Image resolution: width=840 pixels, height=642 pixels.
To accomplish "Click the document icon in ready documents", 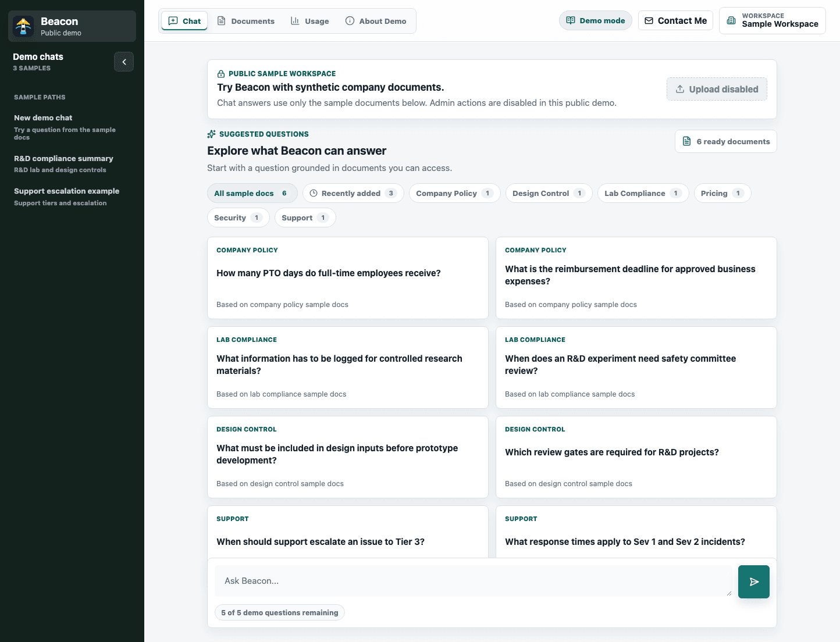I will [x=687, y=141].
